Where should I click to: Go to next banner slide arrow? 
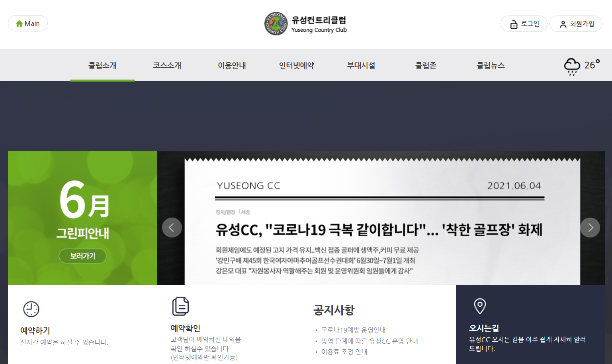click(x=590, y=228)
